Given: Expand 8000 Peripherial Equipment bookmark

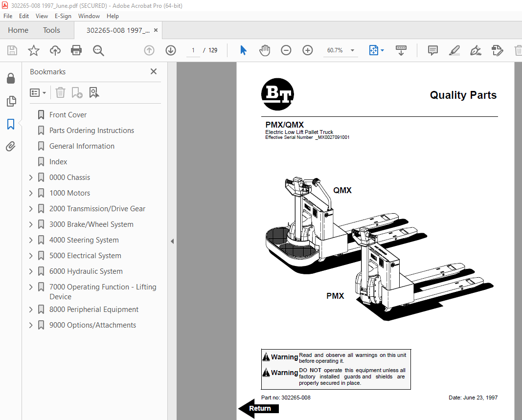Looking at the screenshot, I should coord(31,309).
